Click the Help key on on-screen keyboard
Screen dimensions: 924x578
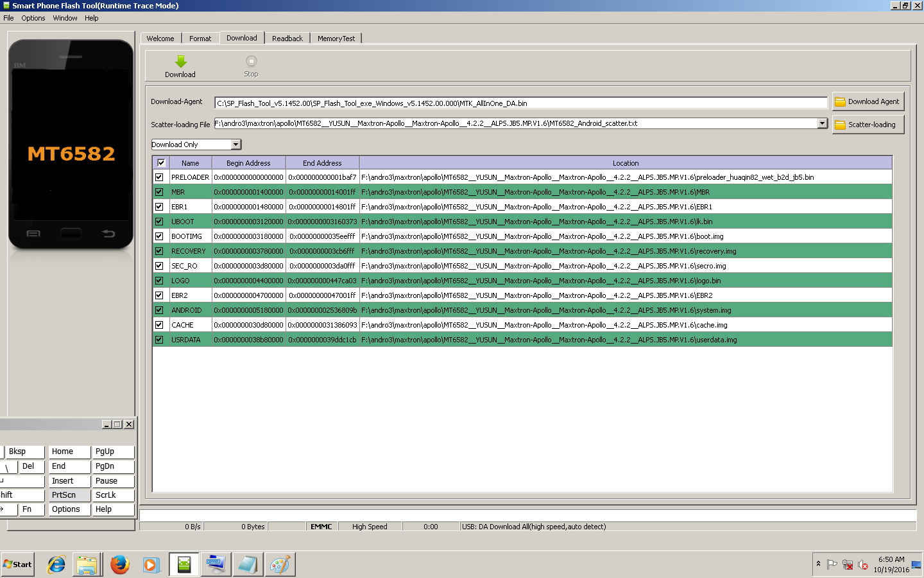113,509
